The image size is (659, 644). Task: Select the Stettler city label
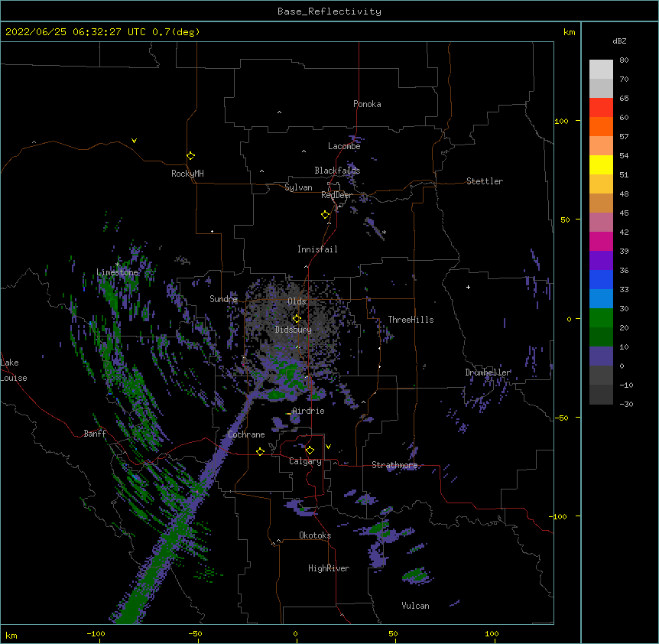pos(485,181)
